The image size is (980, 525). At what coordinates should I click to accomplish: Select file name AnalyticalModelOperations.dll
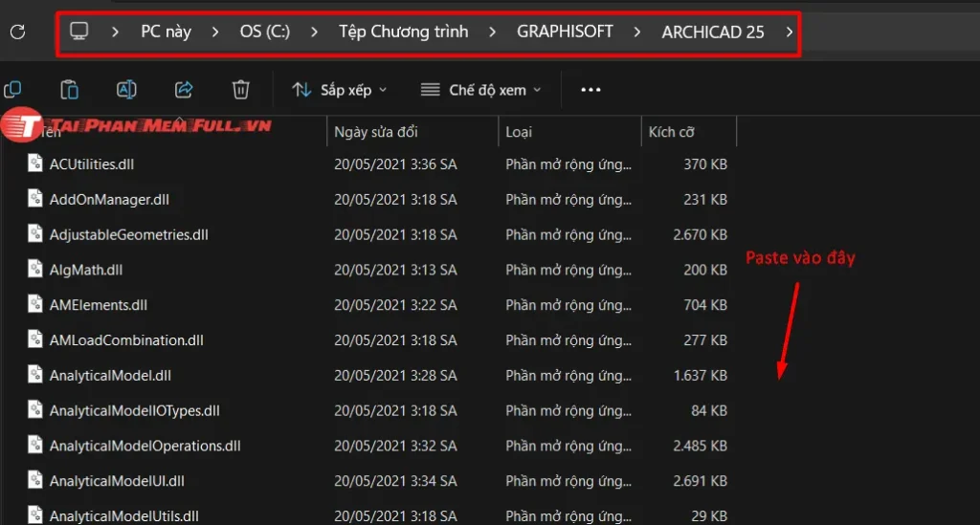[145, 446]
